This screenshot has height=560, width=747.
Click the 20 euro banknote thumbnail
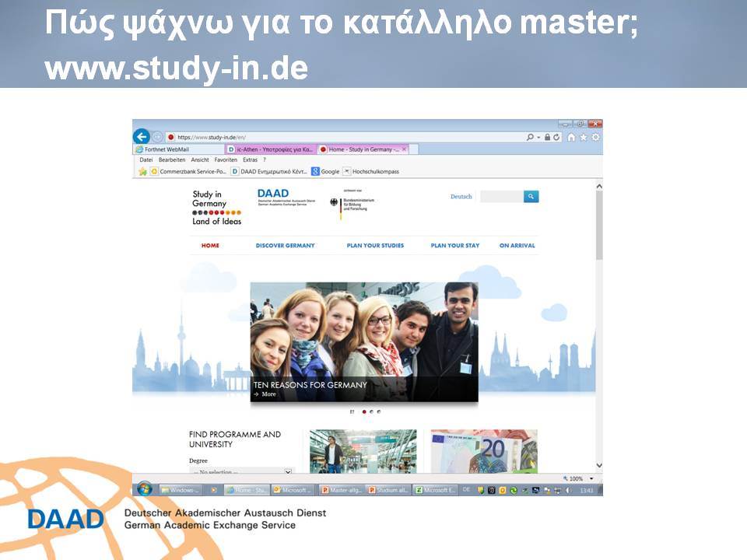coord(484,451)
